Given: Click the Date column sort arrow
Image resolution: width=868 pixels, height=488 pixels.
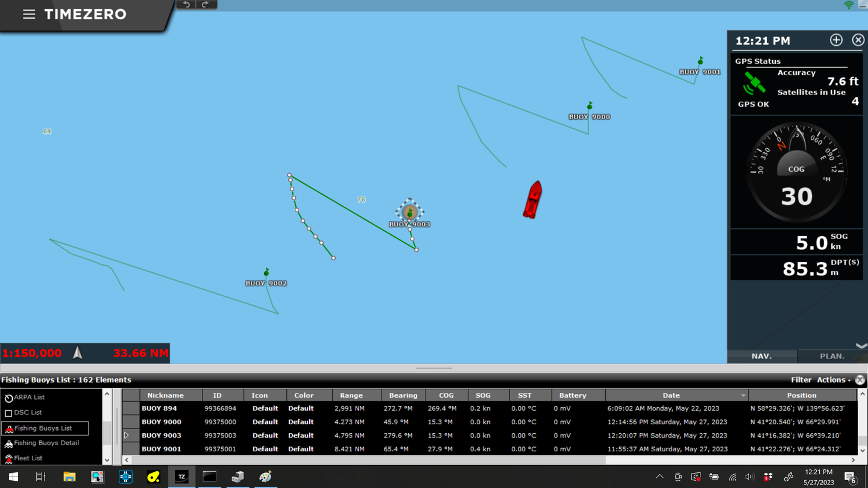Looking at the screenshot, I should tap(743, 396).
